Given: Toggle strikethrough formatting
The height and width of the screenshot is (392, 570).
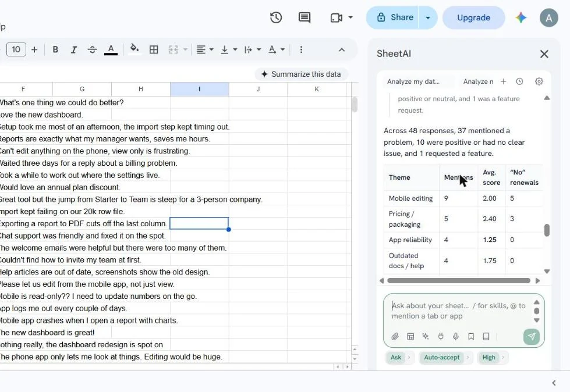Looking at the screenshot, I should click(93, 49).
